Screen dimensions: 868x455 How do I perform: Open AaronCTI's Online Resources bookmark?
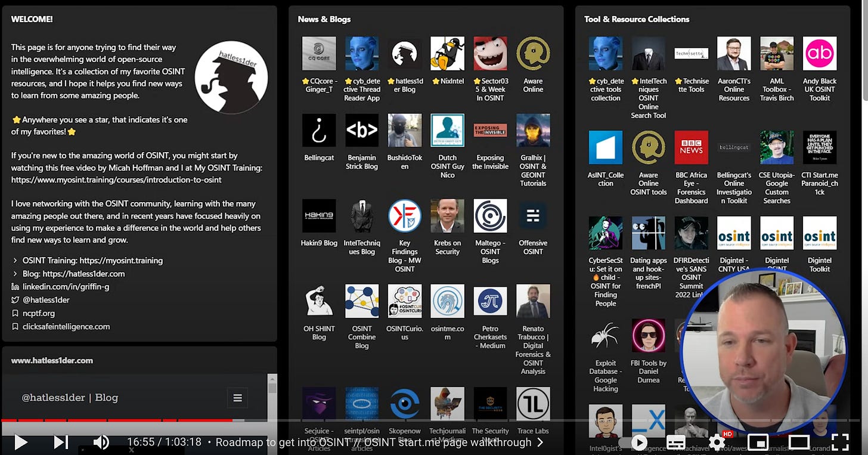point(734,54)
